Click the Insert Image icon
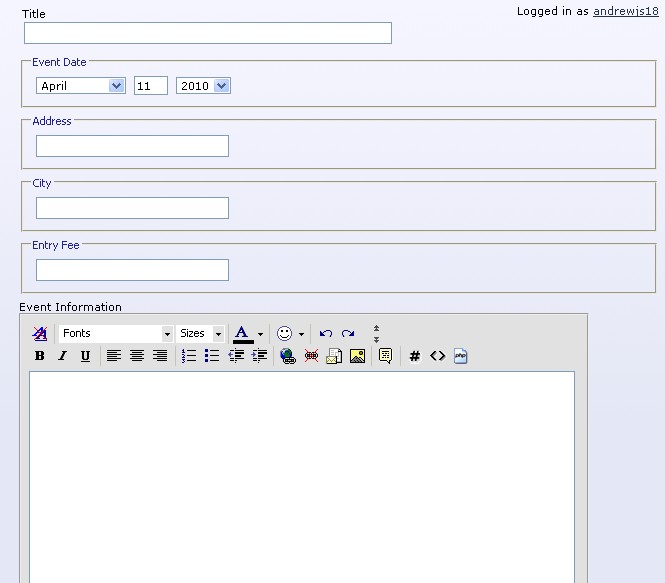665x583 pixels. pyautogui.click(x=357, y=356)
